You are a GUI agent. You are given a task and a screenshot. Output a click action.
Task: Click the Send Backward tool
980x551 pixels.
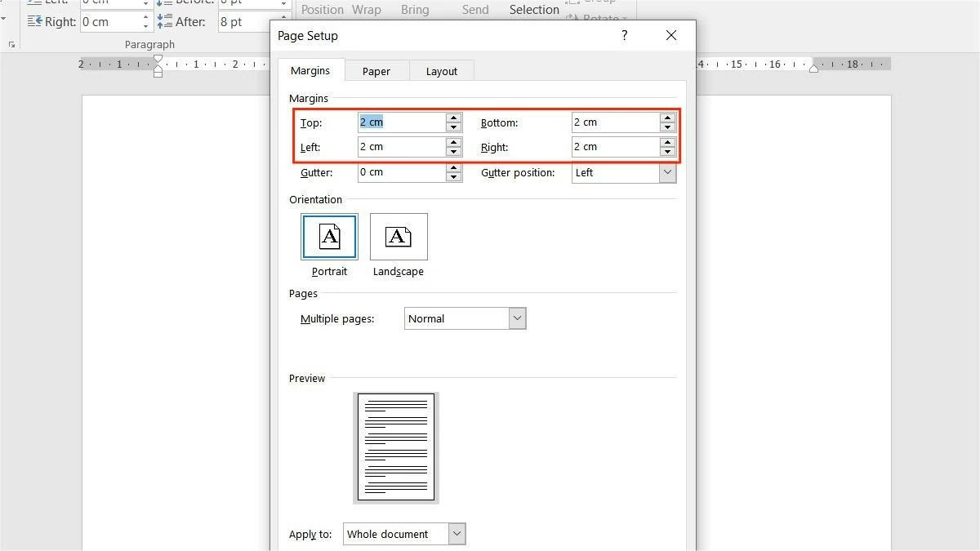(x=474, y=9)
